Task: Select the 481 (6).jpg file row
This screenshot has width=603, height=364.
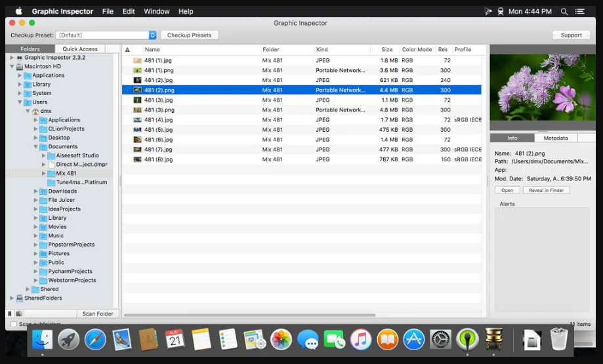Action: [302, 140]
